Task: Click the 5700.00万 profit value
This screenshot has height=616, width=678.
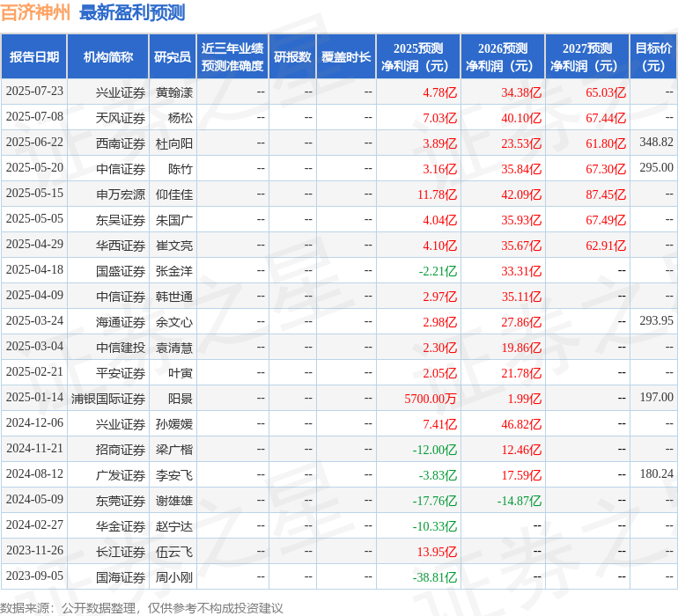Action: click(431, 399)
